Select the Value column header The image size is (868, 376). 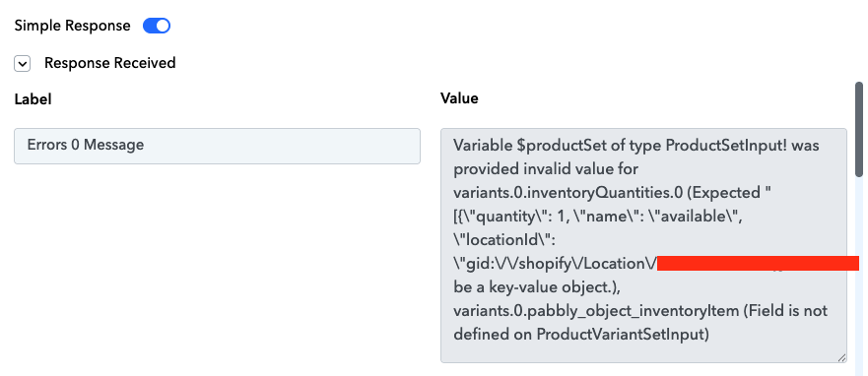[459, 98]
